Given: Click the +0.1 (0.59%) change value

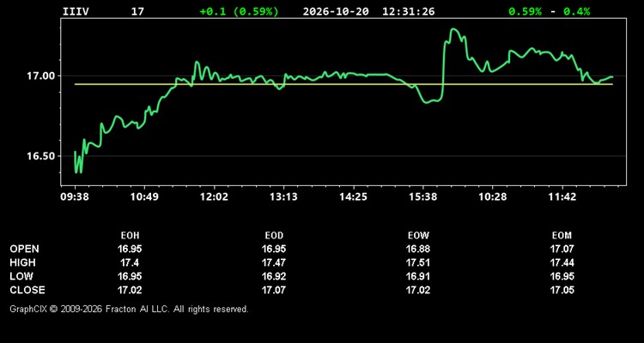Looking at the screenshot, I should pos(239,11).
